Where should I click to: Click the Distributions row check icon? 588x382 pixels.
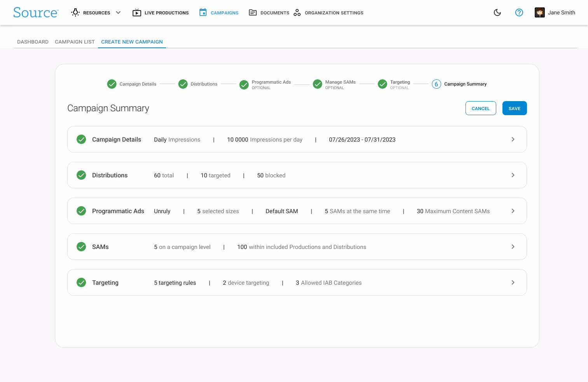(81, 175)
